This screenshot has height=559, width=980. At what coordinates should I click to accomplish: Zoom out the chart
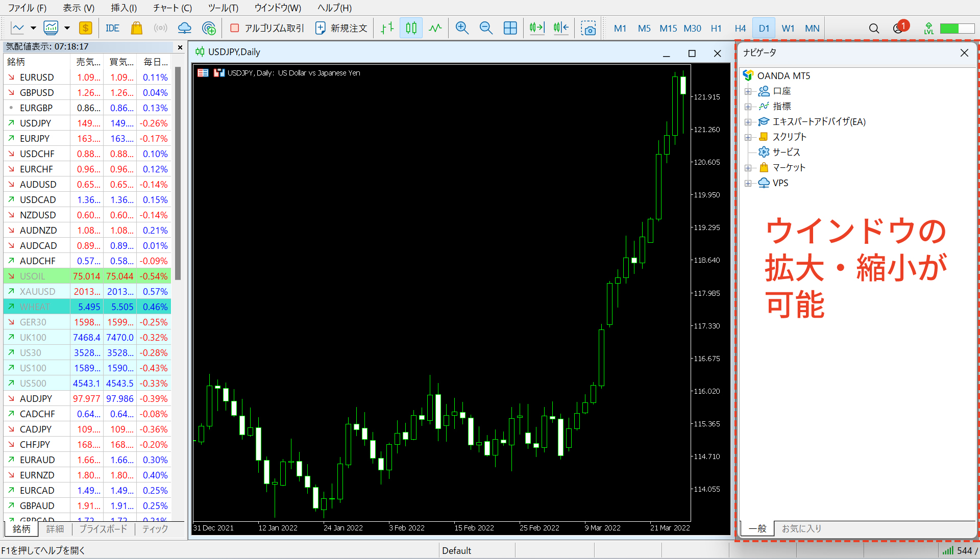pos(486,28)
